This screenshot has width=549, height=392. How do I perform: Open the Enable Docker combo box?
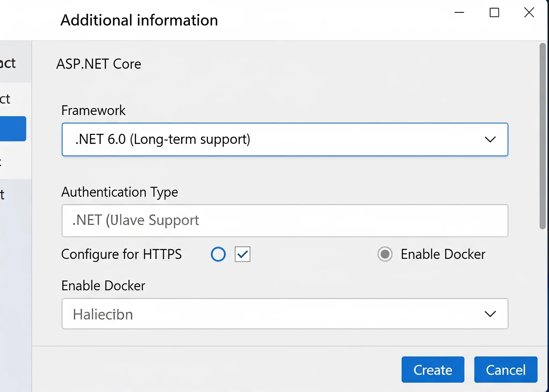(x=285, y=314)
